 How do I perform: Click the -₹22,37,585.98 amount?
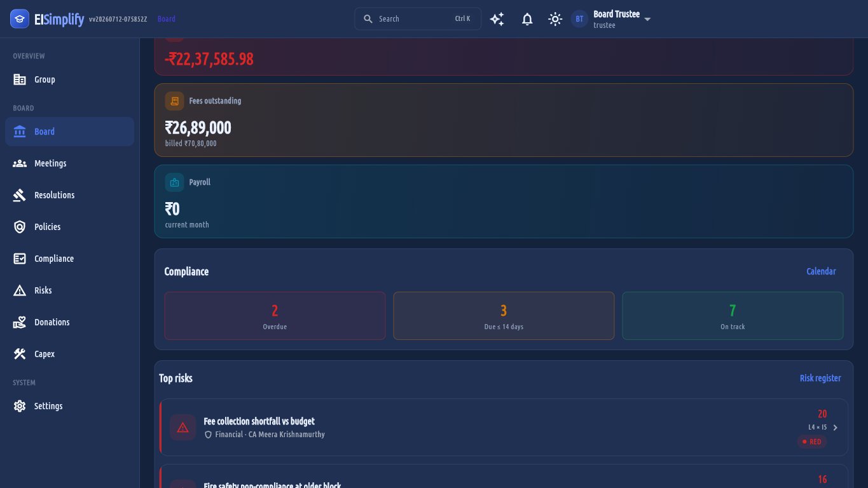pyautogui.click(x=209, y=59)
